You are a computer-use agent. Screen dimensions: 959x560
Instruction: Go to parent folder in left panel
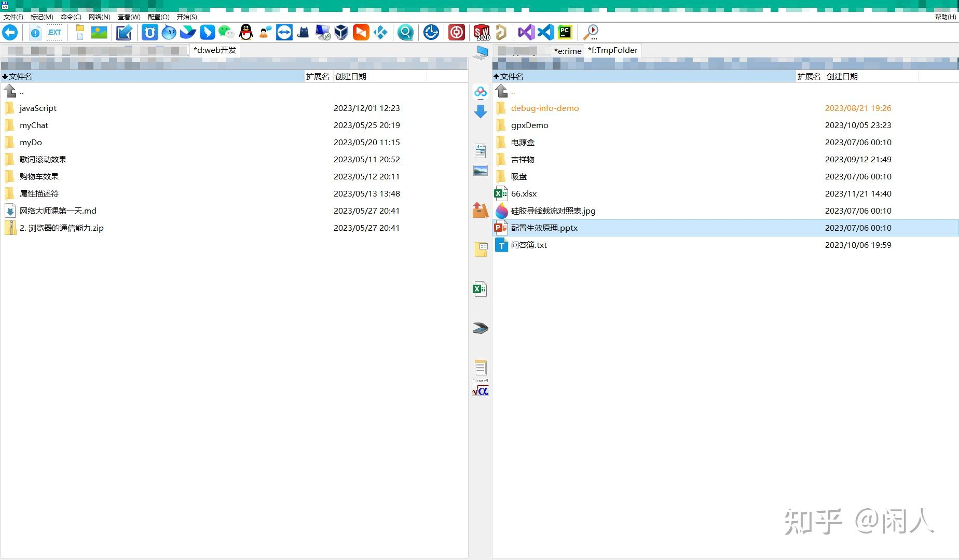[234, 91]
